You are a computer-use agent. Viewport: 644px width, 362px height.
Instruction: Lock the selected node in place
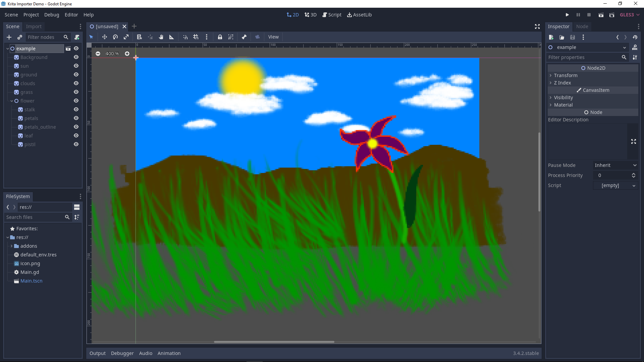[220, 37]
